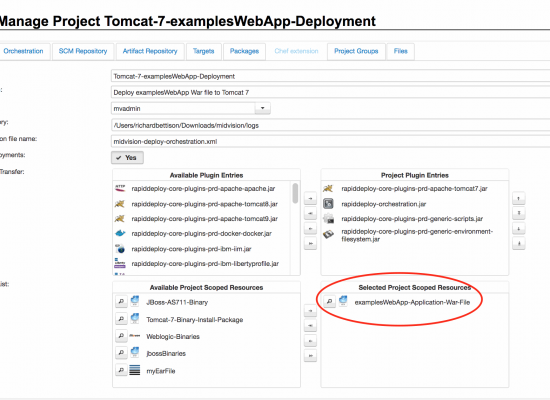550x400 pixels.
Task: Click the jbossBinaries package icon
Action: point(135,352)
